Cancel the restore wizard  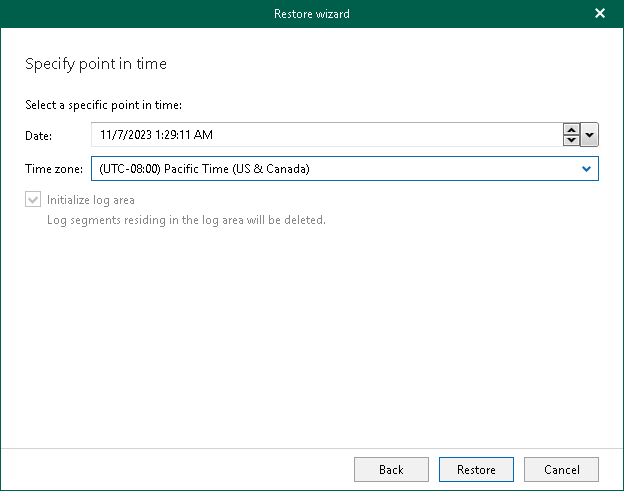[561, 469]
